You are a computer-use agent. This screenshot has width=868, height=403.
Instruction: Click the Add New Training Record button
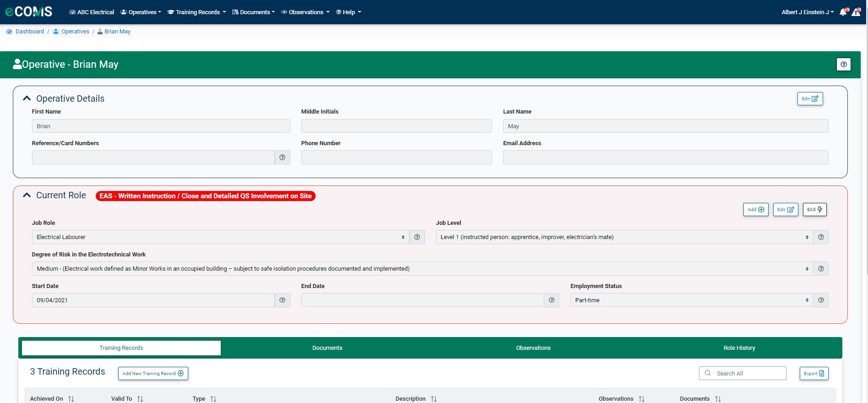click(153, 374)
